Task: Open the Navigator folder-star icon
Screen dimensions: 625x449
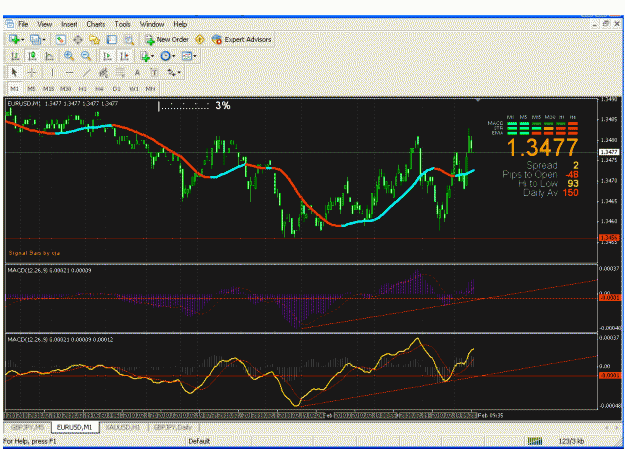Action: pyautogui.click(x=94, y=39)
